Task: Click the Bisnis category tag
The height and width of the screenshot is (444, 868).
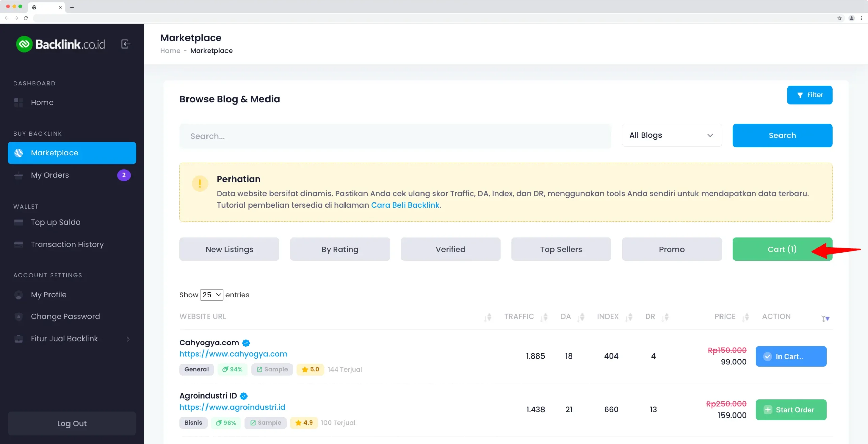Action: [193, 423]
